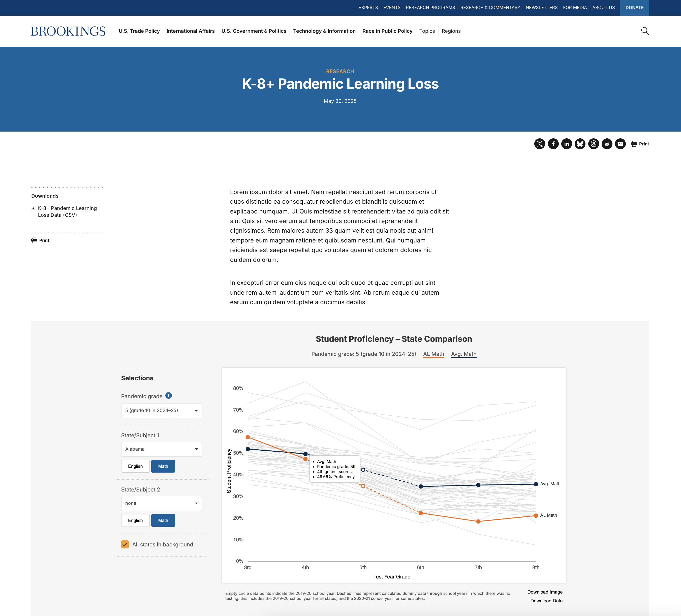681x616 pixels.
Task: Open the Pandemic grade dropdown
Action: pos(161,411)
